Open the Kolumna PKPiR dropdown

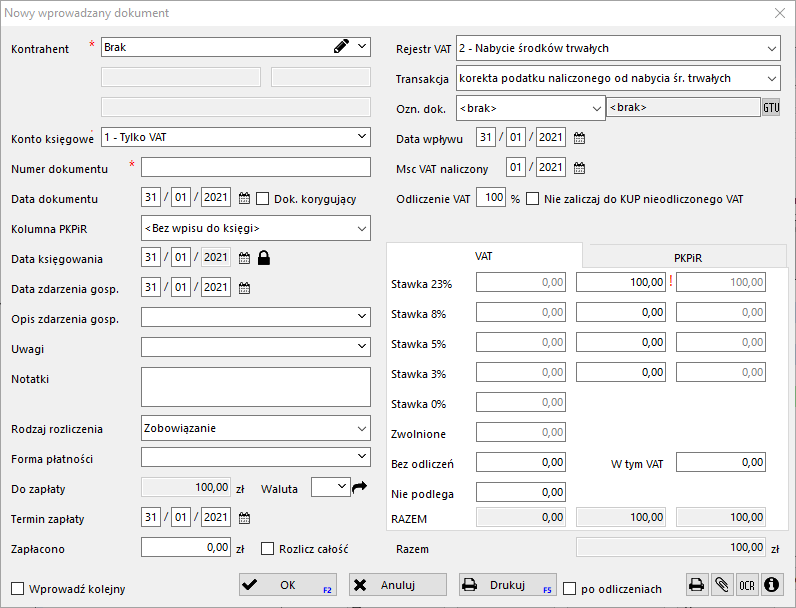[x=256, y=228]
